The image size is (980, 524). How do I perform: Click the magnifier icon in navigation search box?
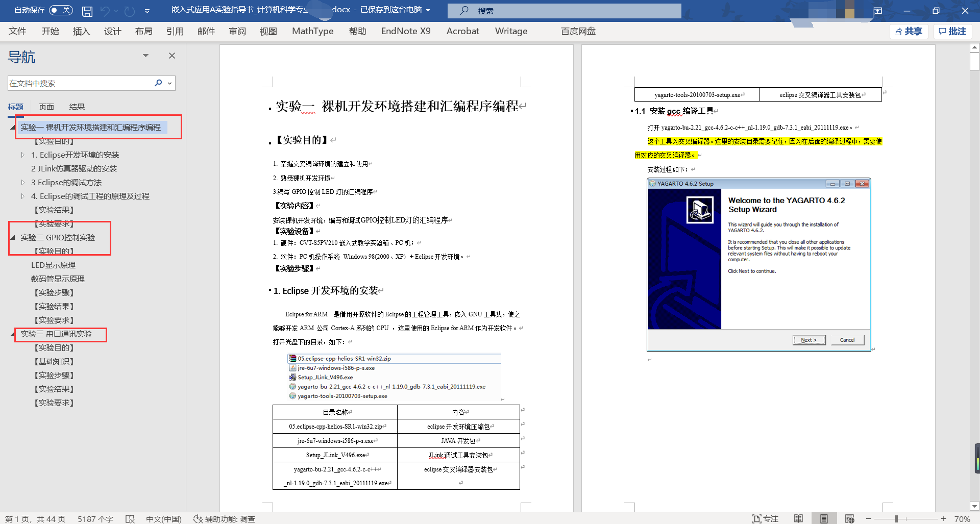click(158, 83)
